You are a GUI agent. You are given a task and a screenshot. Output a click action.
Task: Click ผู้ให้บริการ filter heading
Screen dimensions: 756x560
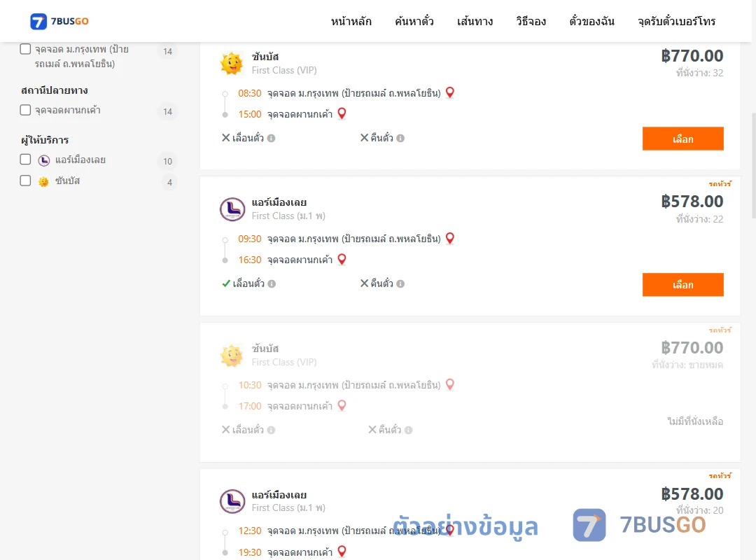[x=45, y=140]
